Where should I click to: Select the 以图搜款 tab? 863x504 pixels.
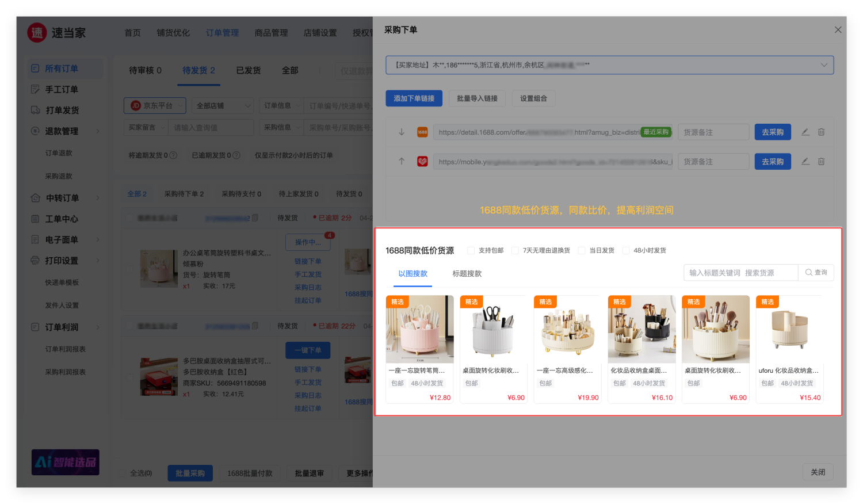pyautogui.click(x=413, y=274)
